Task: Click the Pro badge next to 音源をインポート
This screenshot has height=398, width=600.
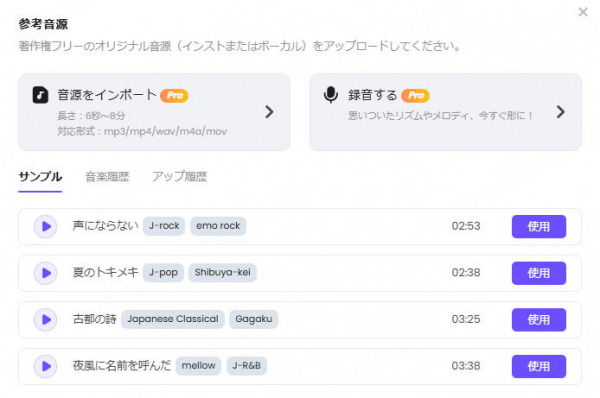Action: tap(174, 95)
